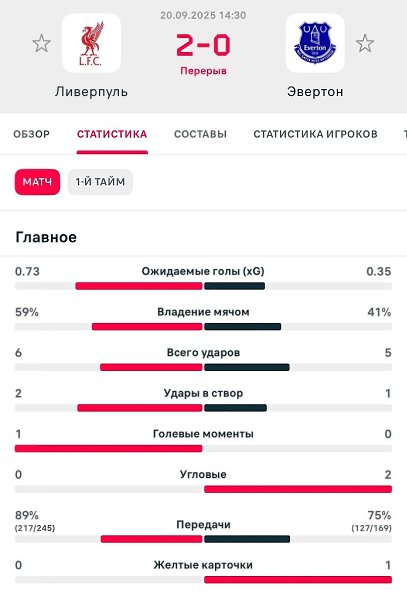
Task: Favorite Everton with the star icon
Action: [365, 43]
